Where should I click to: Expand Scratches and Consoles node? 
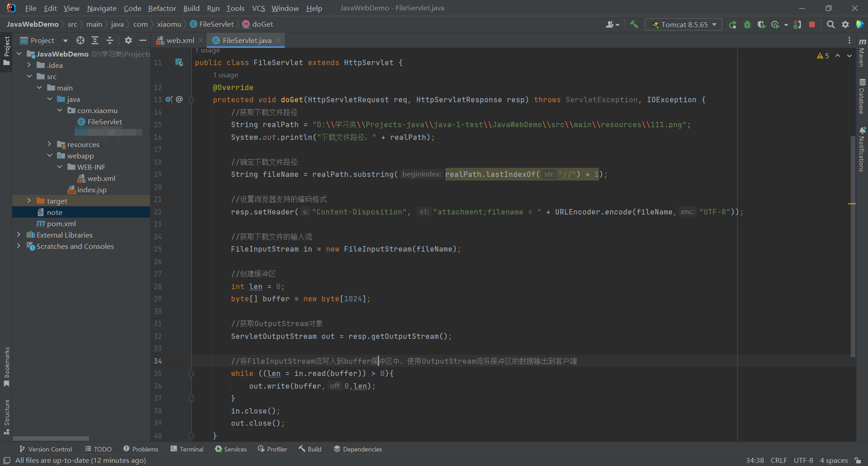tap(19, 246)
